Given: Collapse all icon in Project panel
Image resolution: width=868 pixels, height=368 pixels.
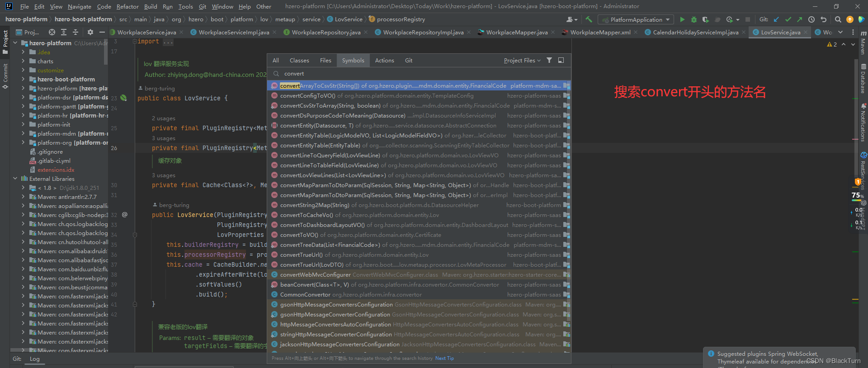Looking at the screenshot, I should 75,32.
